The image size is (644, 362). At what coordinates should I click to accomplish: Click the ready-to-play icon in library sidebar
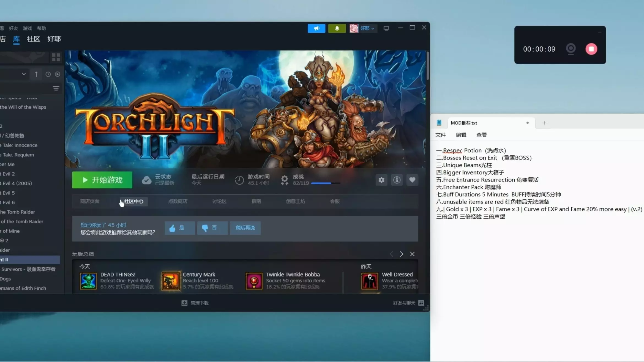[58, 74]
